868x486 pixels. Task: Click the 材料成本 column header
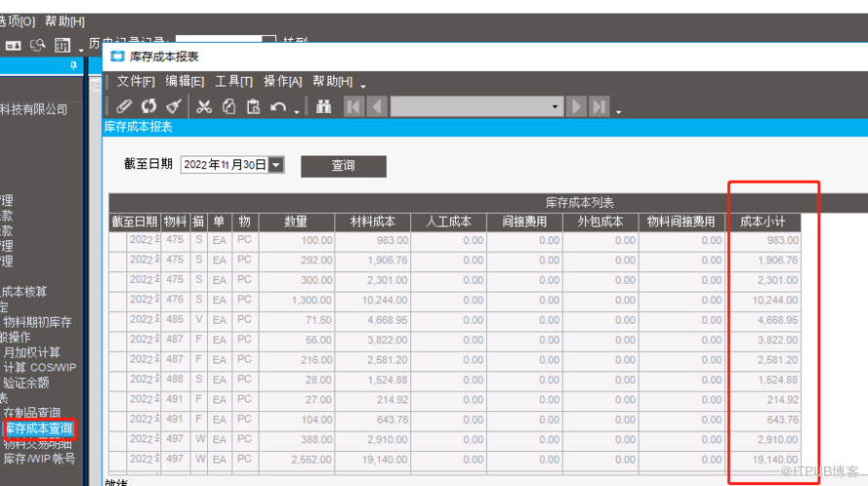(x=373, y=222)
